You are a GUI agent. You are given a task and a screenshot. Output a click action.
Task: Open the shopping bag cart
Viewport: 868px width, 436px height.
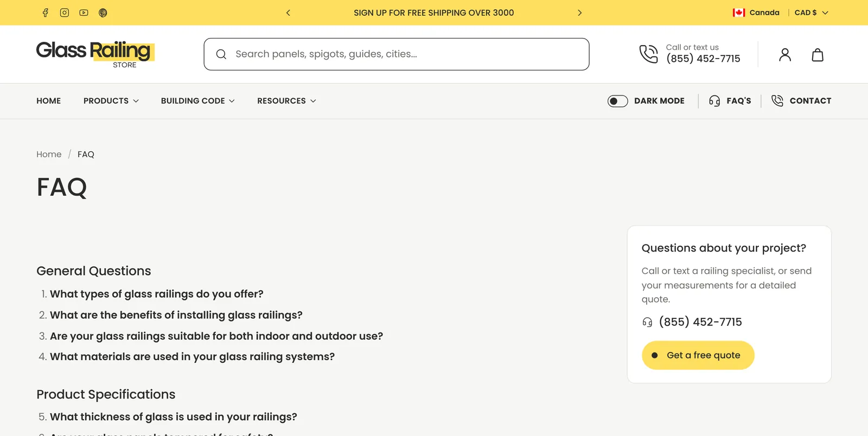coord(818,55)
